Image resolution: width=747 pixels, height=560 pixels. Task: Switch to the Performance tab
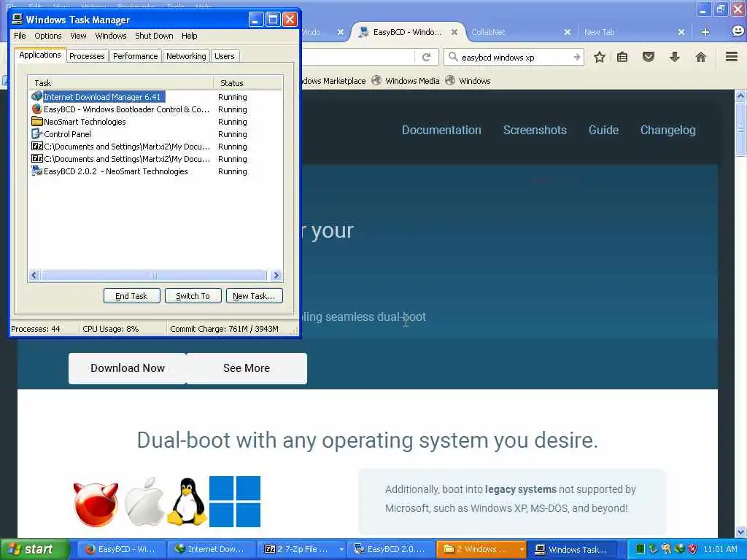(135, 56)
